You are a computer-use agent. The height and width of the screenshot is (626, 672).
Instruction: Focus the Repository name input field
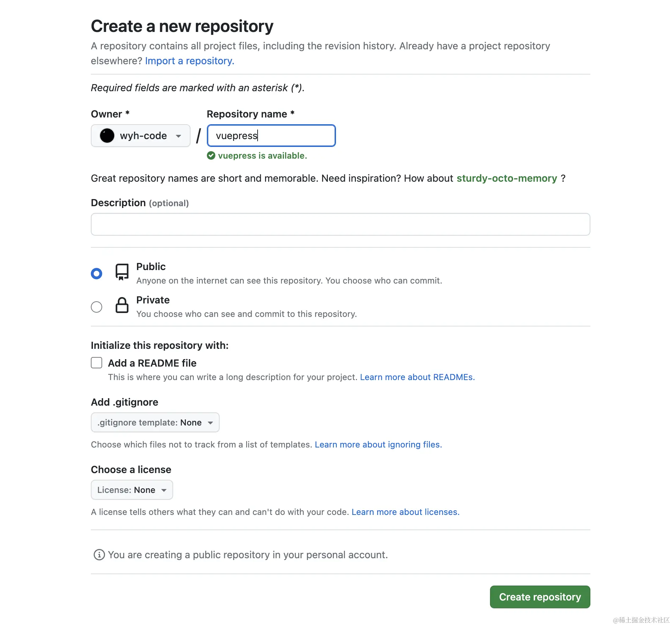[x=271, y=136]
